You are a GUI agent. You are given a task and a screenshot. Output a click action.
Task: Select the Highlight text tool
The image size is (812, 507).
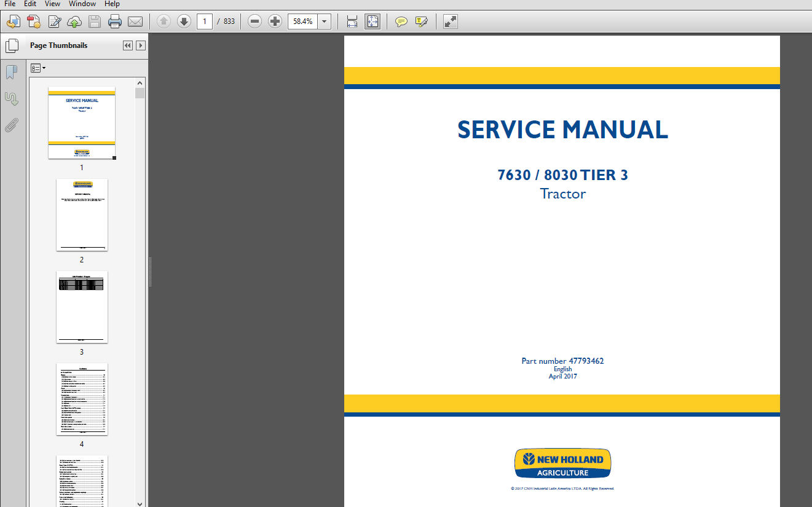(421, 22)
